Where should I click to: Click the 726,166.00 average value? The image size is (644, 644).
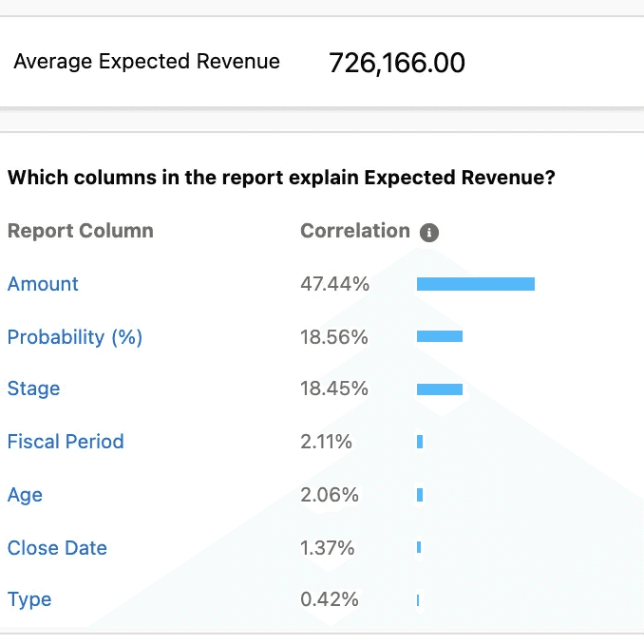tap(397, 64)
